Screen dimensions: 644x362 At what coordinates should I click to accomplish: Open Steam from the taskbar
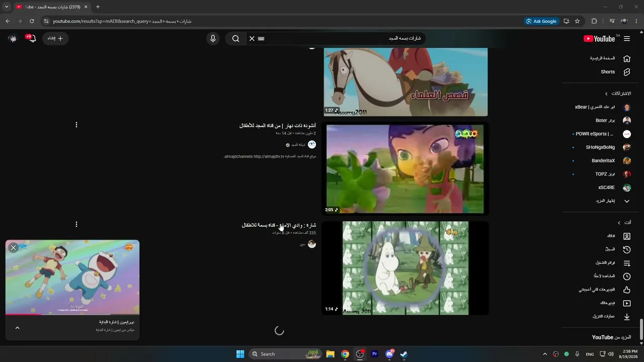[x=404, y=354]
